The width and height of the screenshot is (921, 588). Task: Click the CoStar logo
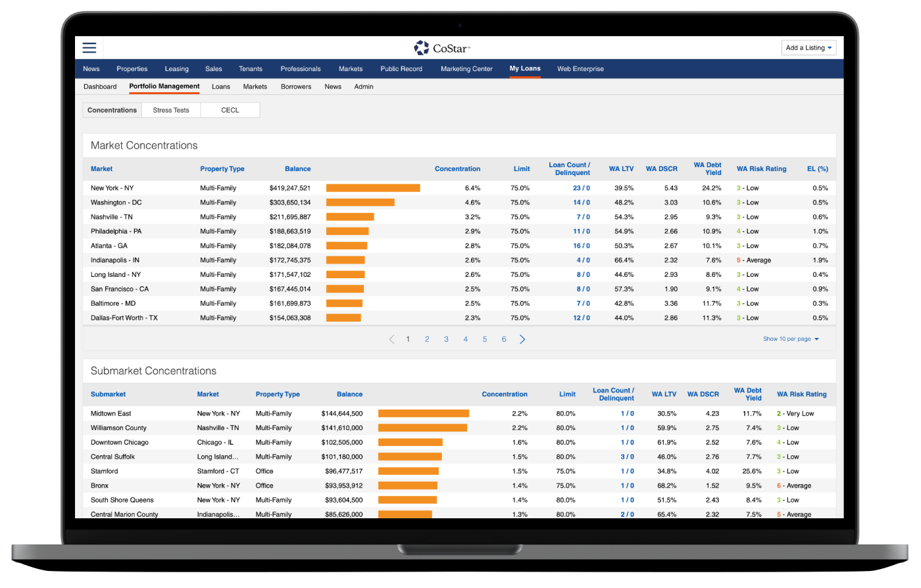(x=441, y=47)
